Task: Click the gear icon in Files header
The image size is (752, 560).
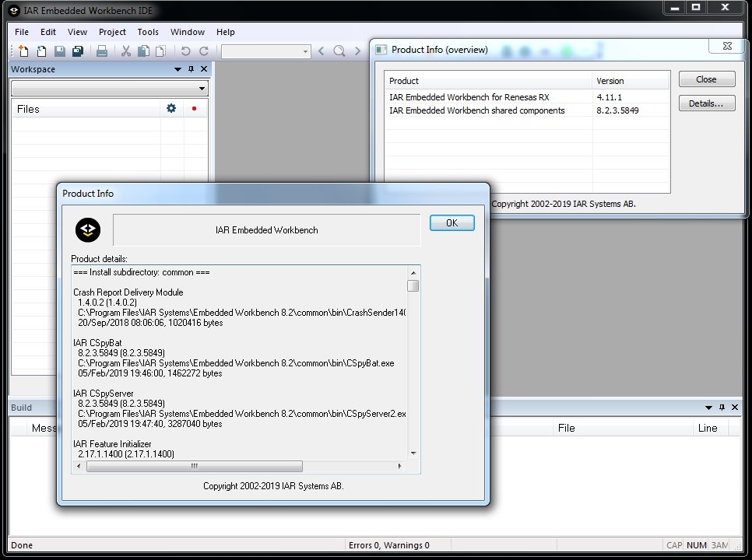Action: [171, 108]
